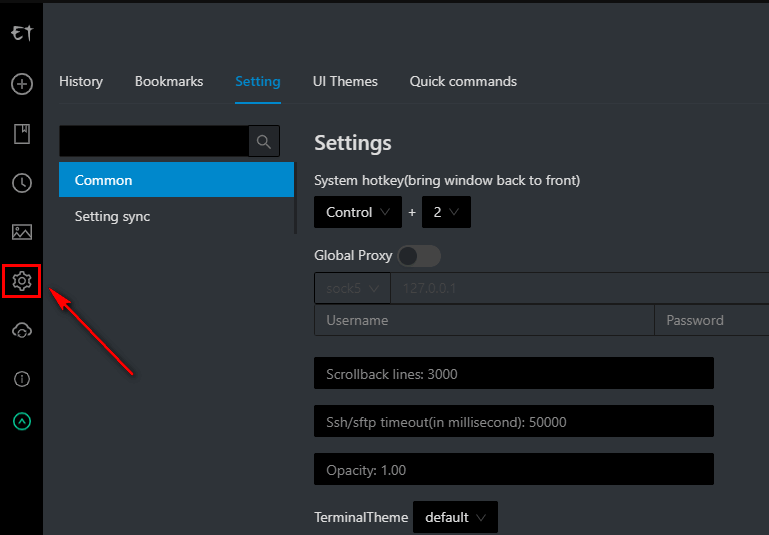The image size is (769, 535).
Task: Click the search magnifier button
Action: (x=264, y=142)
